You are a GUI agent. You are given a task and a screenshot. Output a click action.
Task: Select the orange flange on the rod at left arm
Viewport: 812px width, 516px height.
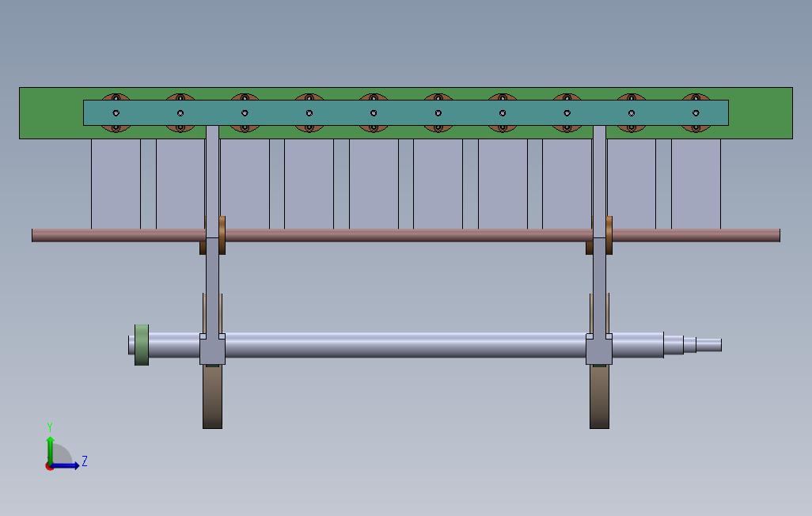tap(222, 235)
